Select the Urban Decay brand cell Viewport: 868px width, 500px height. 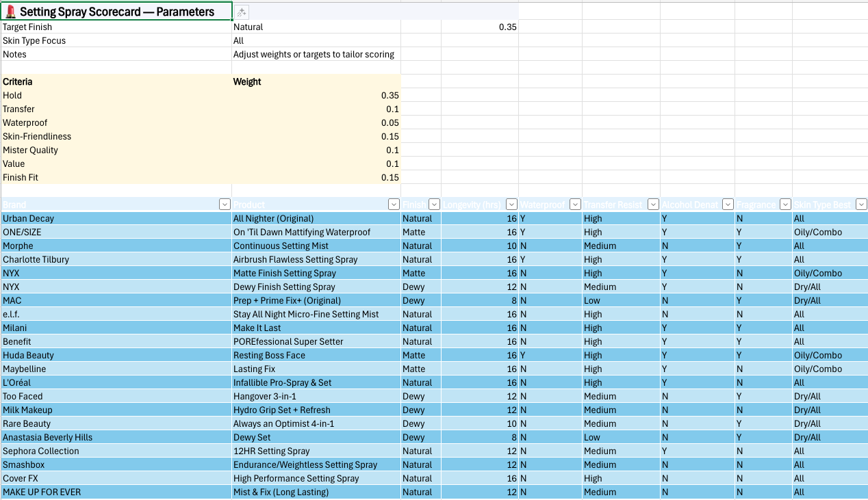[116, 218]
